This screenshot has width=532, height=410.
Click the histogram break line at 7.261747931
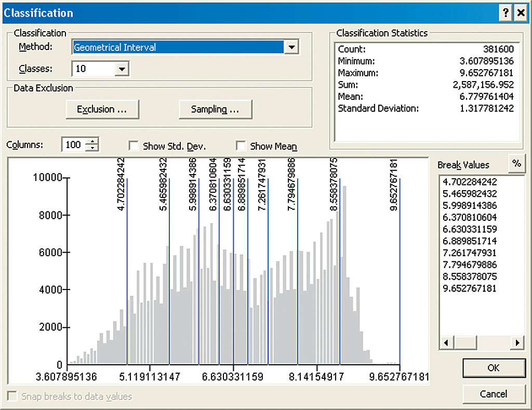[x=268, y=272]
